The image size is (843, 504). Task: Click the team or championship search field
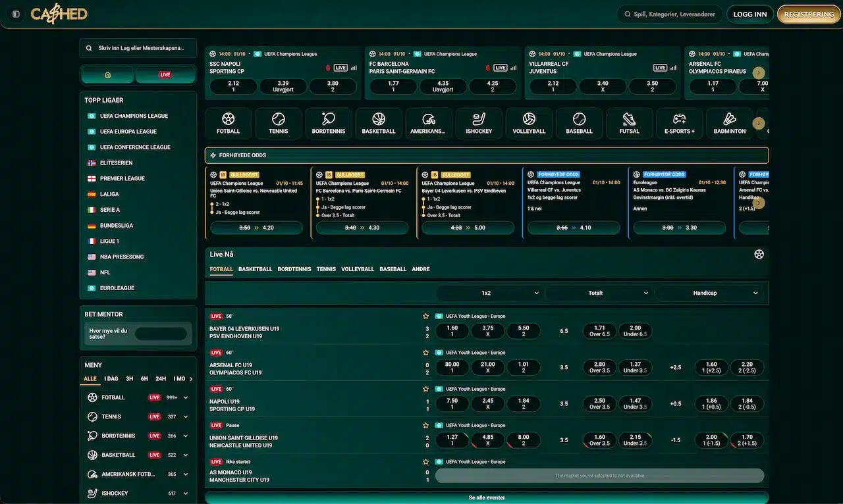(138, 48)
